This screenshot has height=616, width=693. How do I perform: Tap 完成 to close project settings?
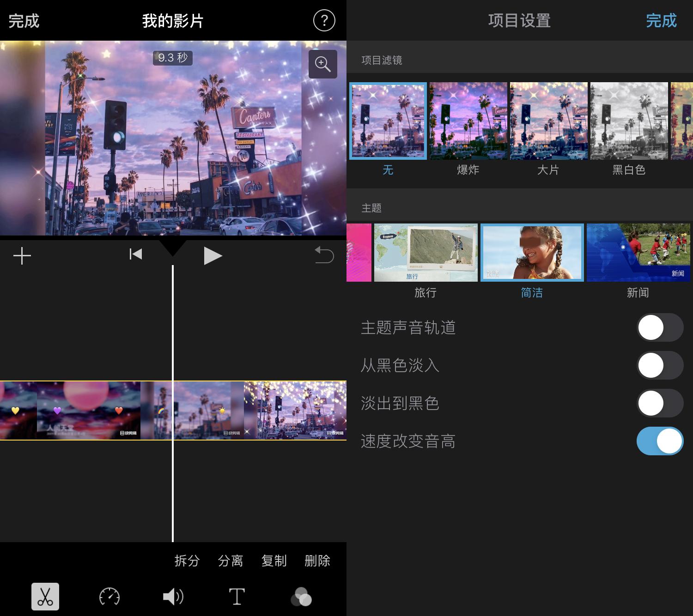[x=661, y=20]
